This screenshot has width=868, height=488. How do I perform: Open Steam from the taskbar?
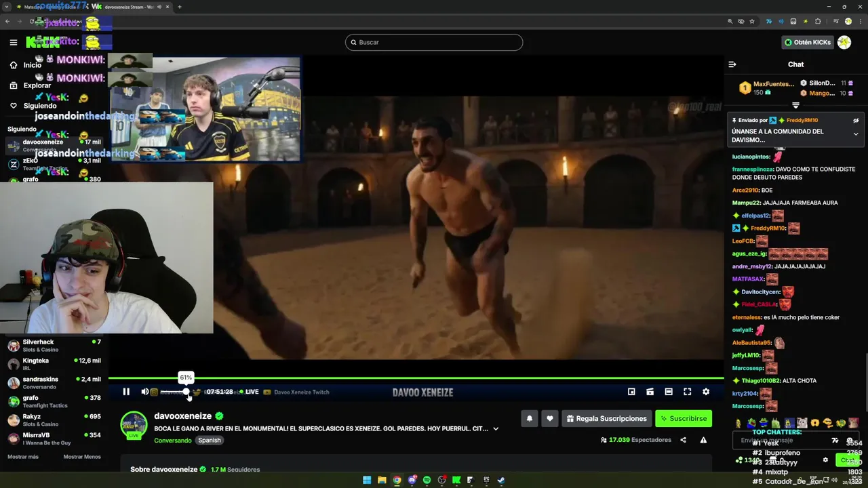click(x=501, y=480)
